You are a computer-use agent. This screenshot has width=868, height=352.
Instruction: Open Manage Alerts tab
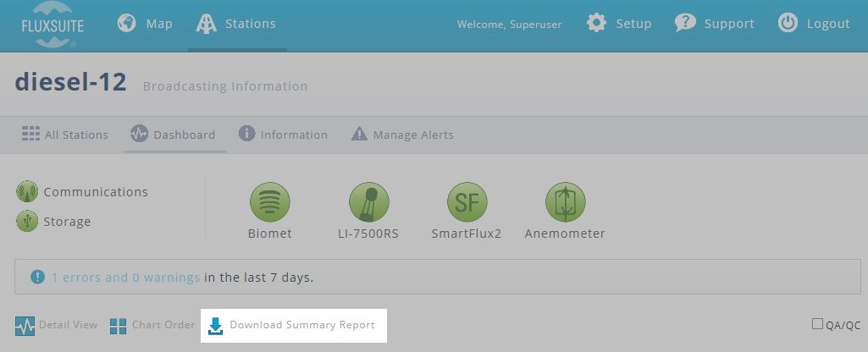[x=402, y=135]
